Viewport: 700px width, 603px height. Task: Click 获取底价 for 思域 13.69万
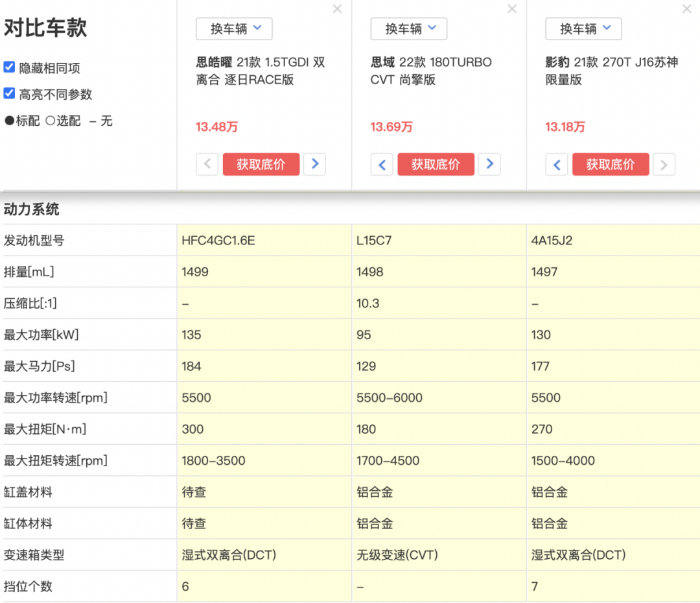pos(436,165)
